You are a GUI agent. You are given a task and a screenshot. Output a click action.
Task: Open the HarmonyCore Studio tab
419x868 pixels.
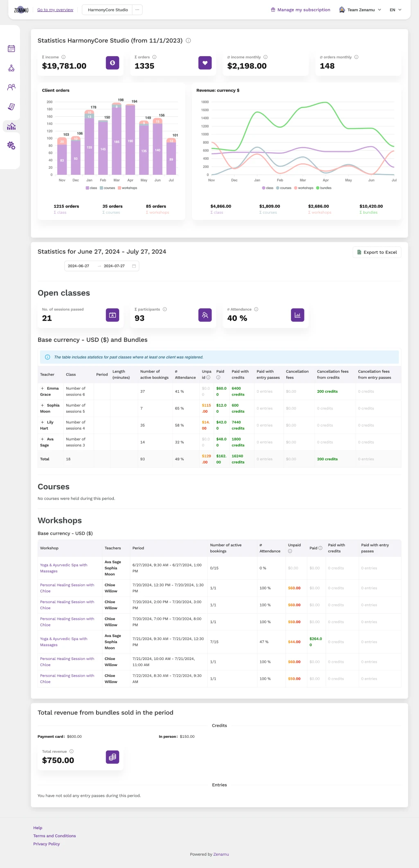(108, 10)
